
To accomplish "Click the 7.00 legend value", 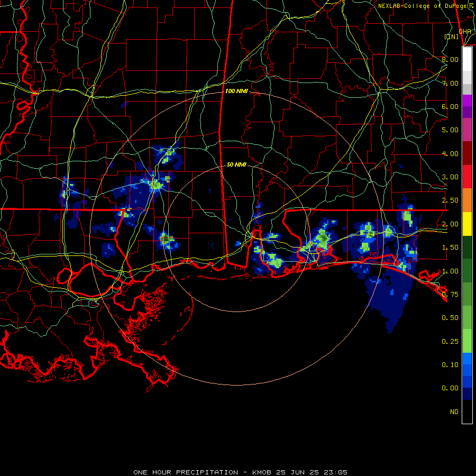I will 450,83.
